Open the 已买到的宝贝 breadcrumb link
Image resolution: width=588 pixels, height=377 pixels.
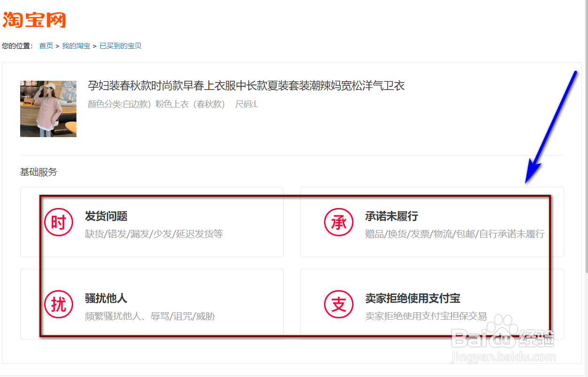pos(120,46)
